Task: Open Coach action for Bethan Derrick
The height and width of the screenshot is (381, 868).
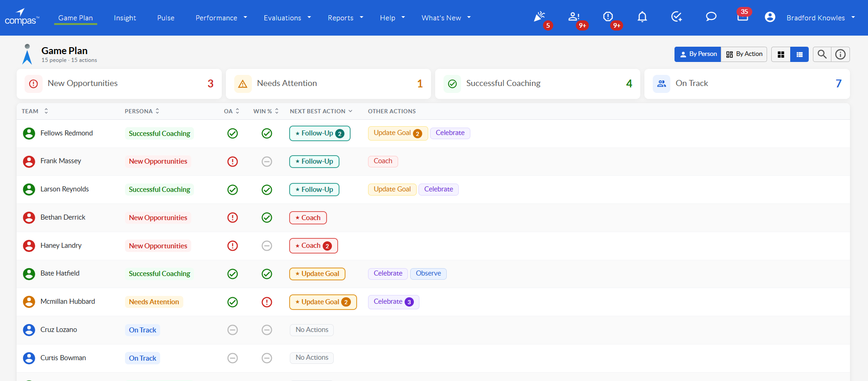Action: click(308, 218)
